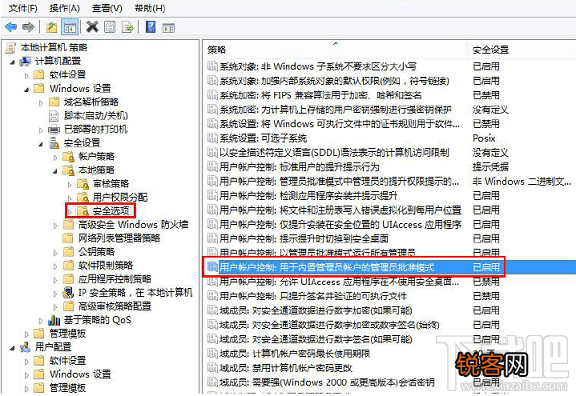Click the 已部署的打印机 printer icon

point(54,129)
